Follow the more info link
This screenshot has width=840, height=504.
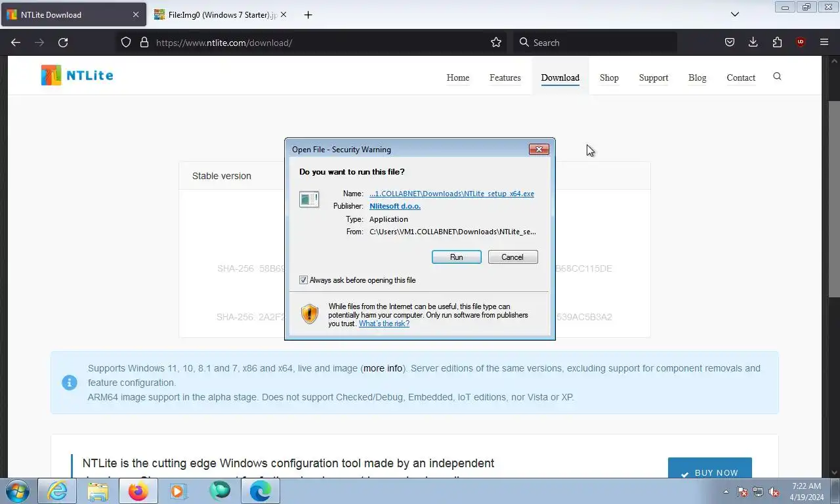383,368
